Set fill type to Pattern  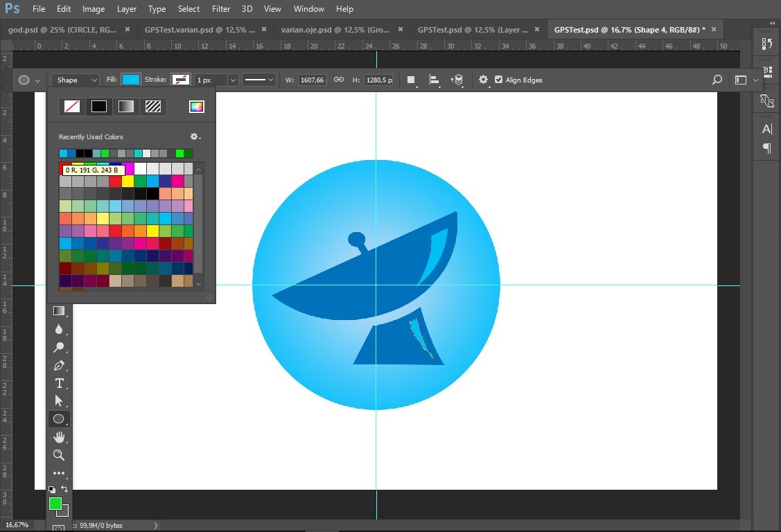pyautogui.click(x=153, y=107)
